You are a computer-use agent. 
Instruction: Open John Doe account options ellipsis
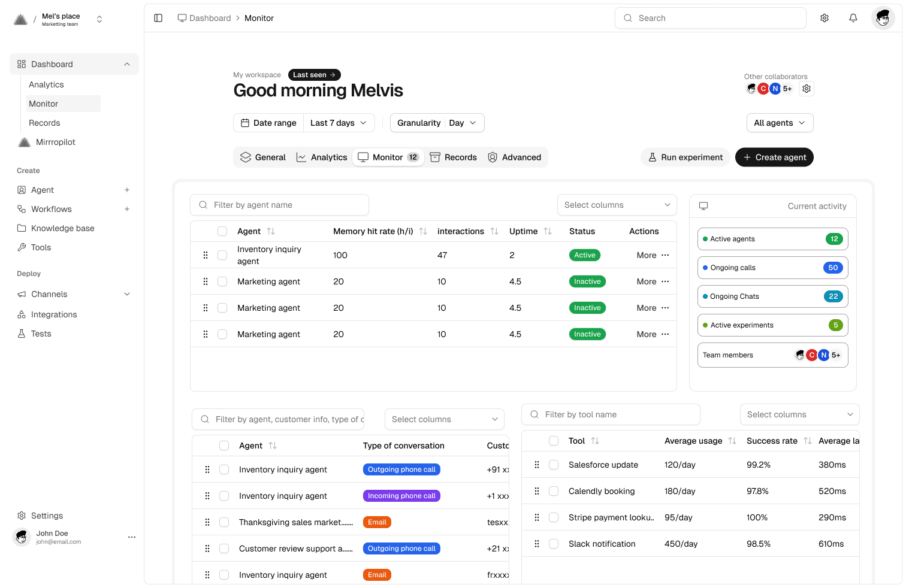132,537
